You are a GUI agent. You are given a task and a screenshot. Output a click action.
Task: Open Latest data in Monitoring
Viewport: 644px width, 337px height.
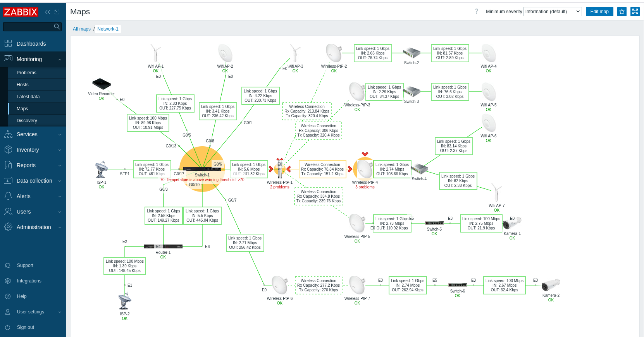click(28, 97)
